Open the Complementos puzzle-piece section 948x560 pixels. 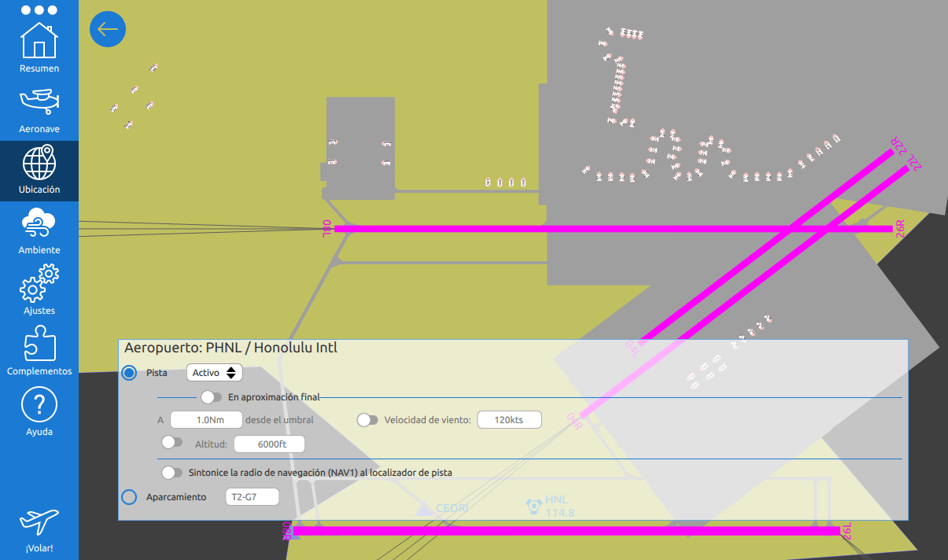(39, 352)
